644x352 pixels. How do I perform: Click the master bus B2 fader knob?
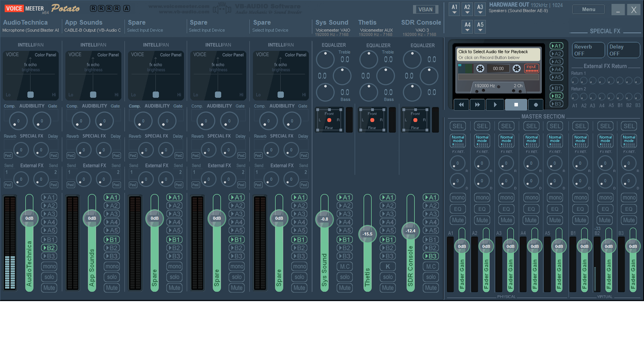(x=609, y=246)
